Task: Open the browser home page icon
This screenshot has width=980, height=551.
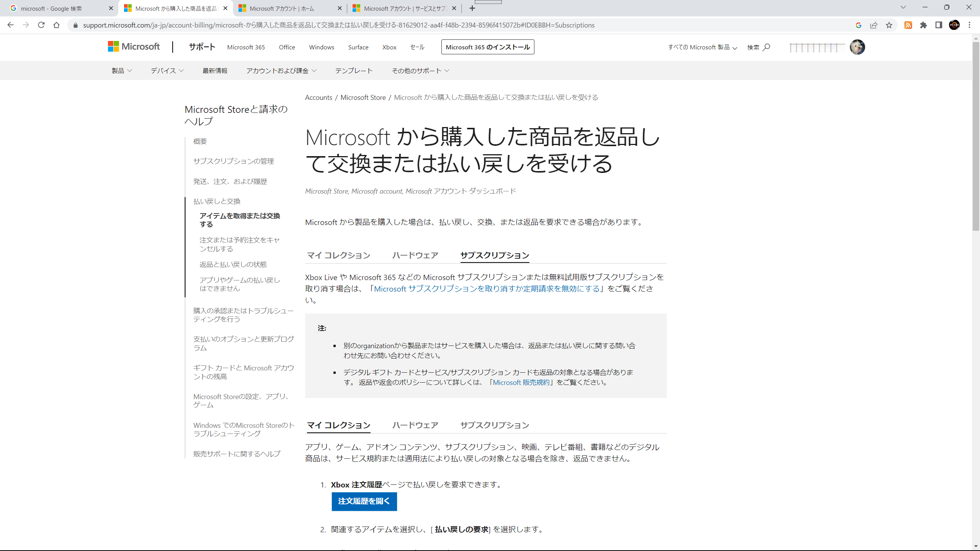Action: click(56, 25)
